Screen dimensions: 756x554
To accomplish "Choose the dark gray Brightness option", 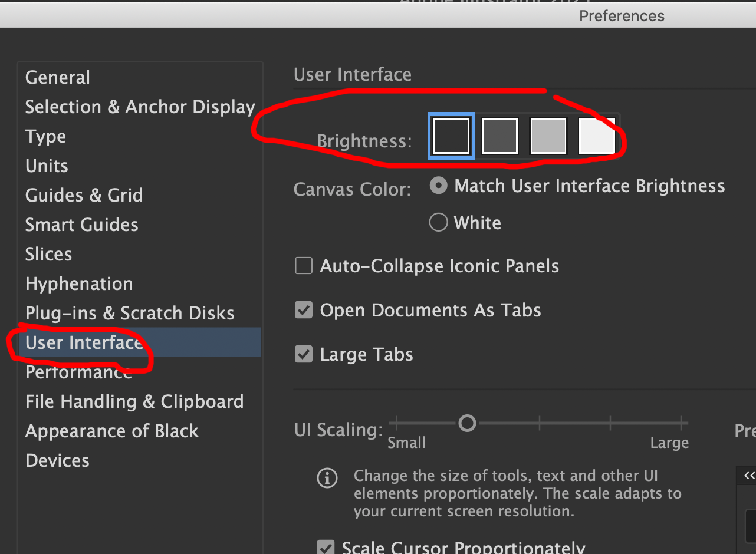I will click(499, 136).
